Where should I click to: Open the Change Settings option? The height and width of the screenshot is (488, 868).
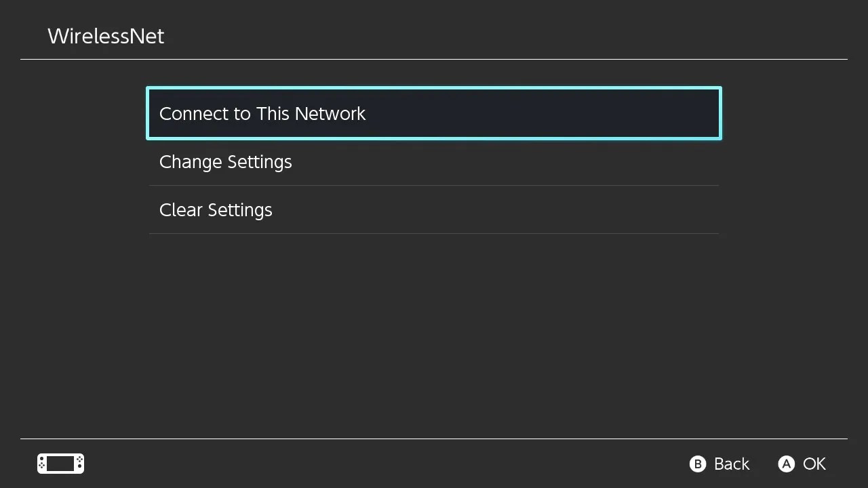[434, 162]
